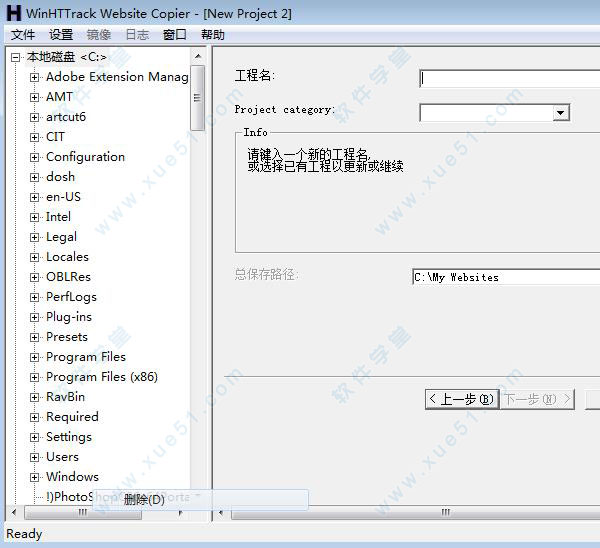Expand the artcut6 folder node
The image size is (600, 548).
pyautogui.click(x=34, y=117)
